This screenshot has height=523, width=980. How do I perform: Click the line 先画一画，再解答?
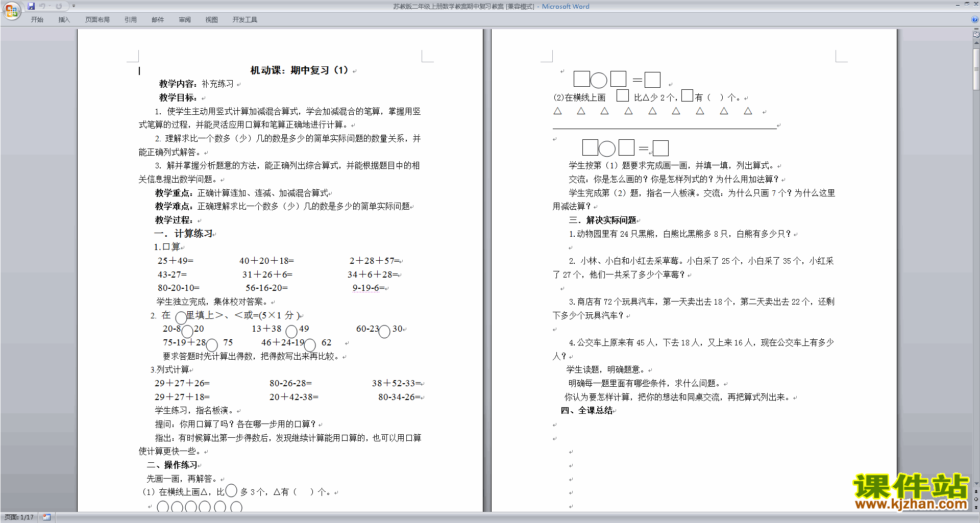tap(182, 479)
